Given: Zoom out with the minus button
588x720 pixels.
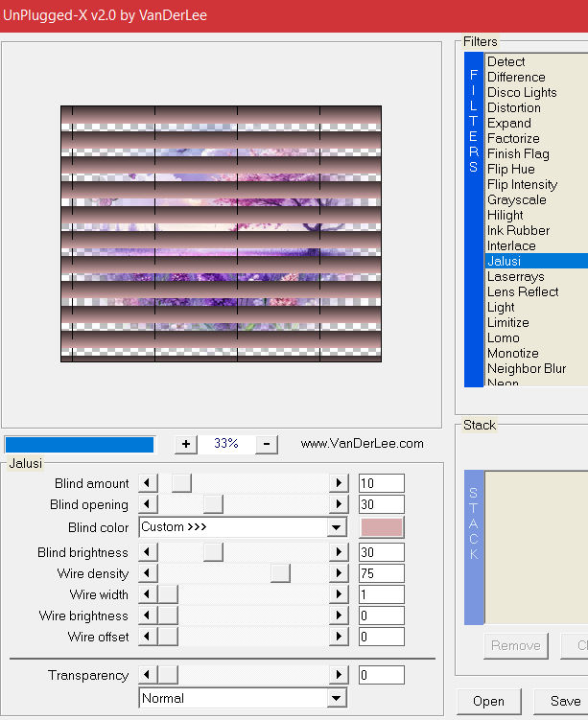Looking at the screenshot, I should point(269,444).
